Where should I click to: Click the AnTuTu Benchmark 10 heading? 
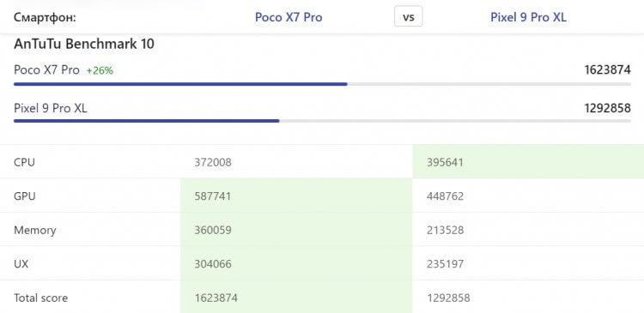coord(84,44)
